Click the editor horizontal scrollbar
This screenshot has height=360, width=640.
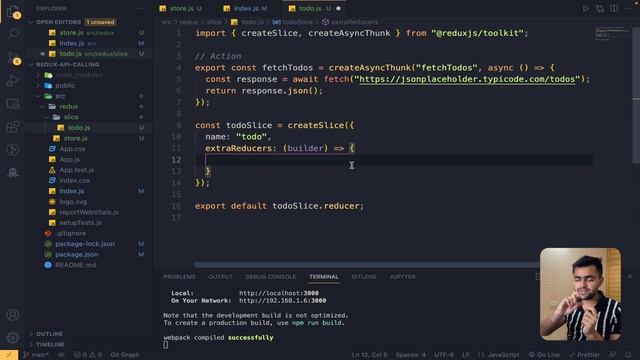pos(367,265)
